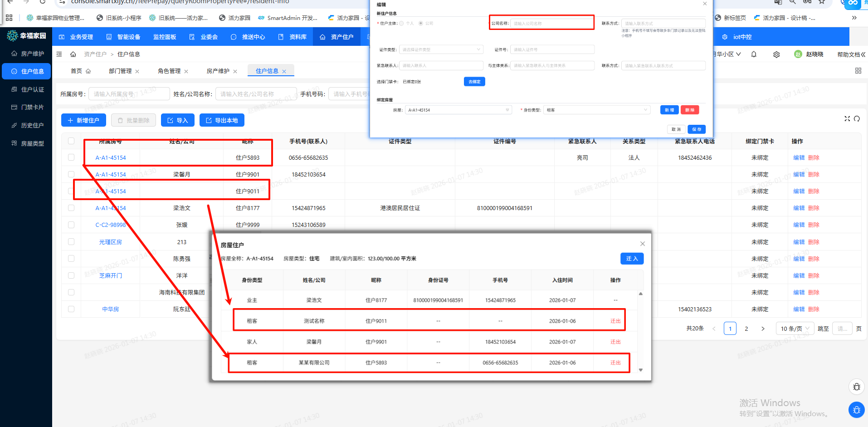Click the breadcrumb home icon
Screen dimensions: 868x427
[73, 54]
